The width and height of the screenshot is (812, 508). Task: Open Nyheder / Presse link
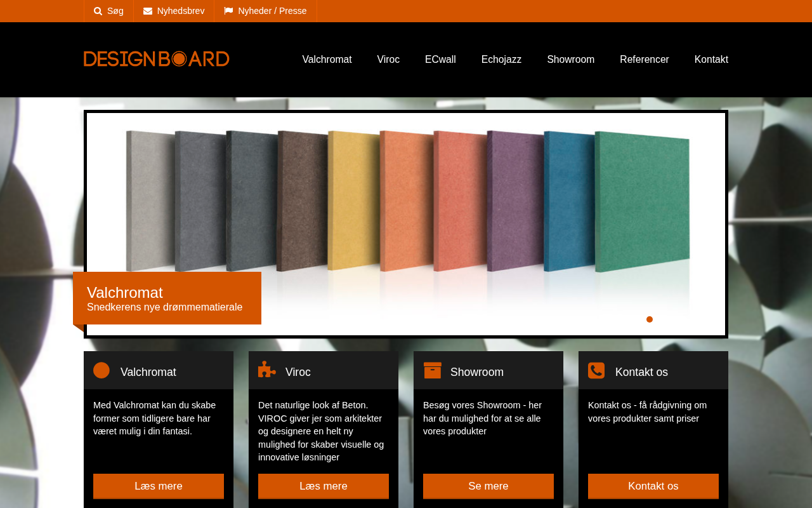click(265, 11)
